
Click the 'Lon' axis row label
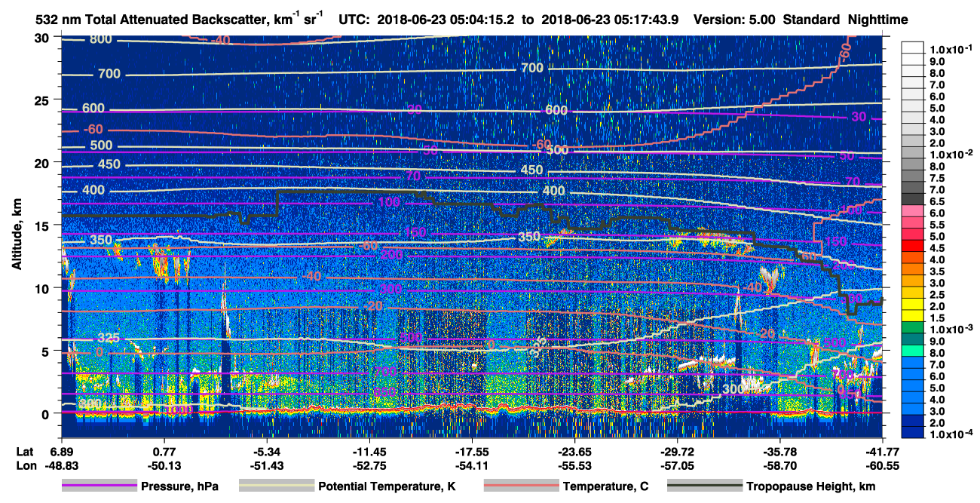[26, 466]
